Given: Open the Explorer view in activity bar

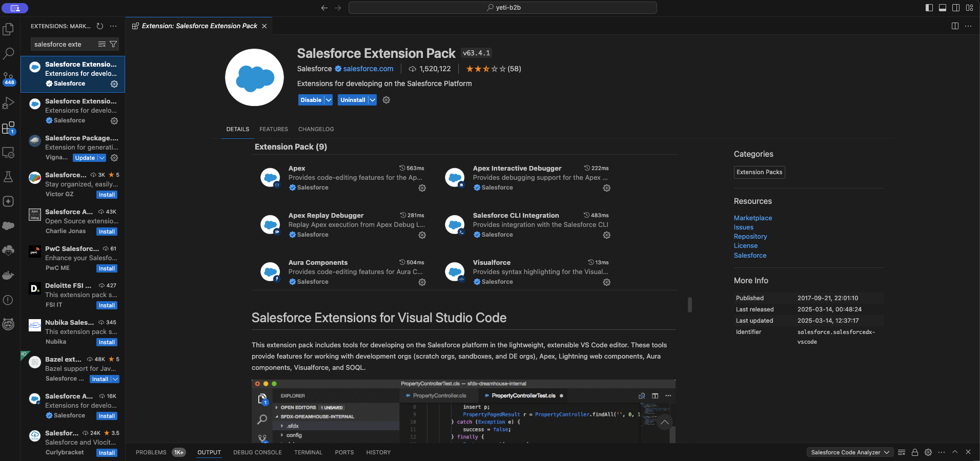Looking at the screenshot, I should pyautogui.click(x=8, y=29).
